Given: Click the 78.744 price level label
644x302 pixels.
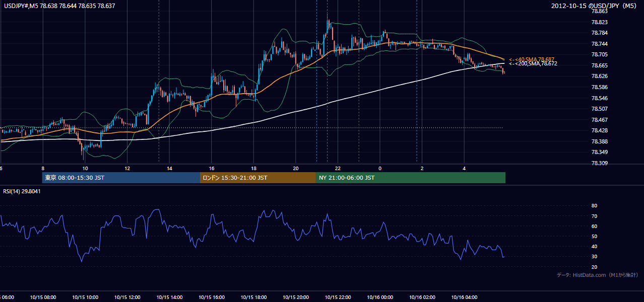Looking at the screenshot, I should tap(600, 44).
